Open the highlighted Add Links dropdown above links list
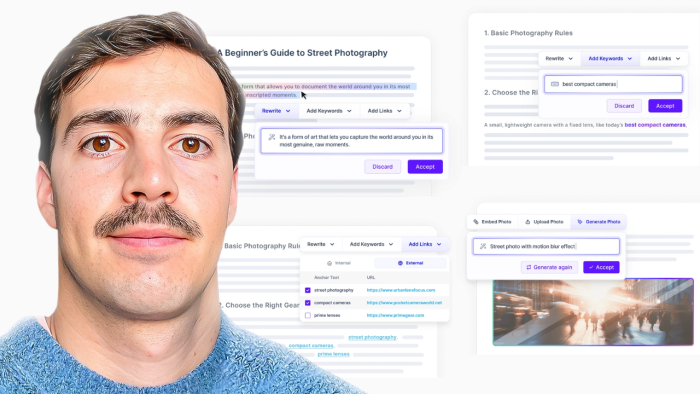The width and height of the screenshot is (700, 394). click(x=425, y=244)
